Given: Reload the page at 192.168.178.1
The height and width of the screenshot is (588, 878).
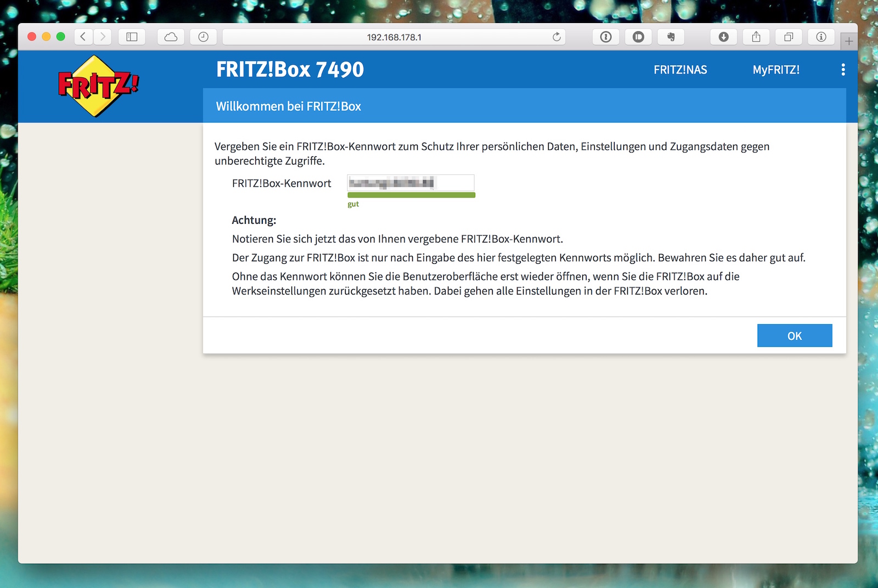Looking at the screenshot, I should click(x=556, y=37).
